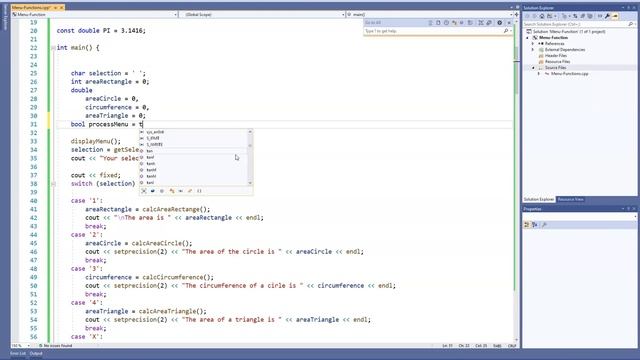The image size is (640, 360).
Task: Collapse the switch (selection) code block
Action: [x=53, y=184]
